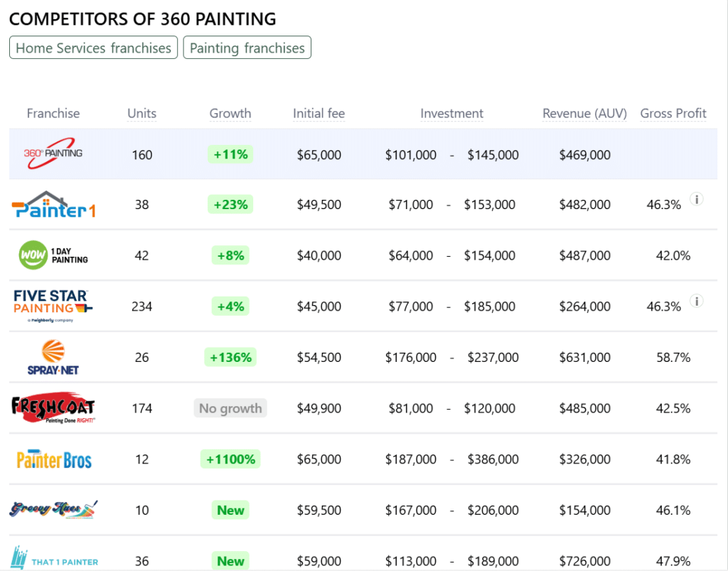This screenshot has height=571, width=728.
Task: Select the $264,000 revenue cell
Action: tap(584, 306)
